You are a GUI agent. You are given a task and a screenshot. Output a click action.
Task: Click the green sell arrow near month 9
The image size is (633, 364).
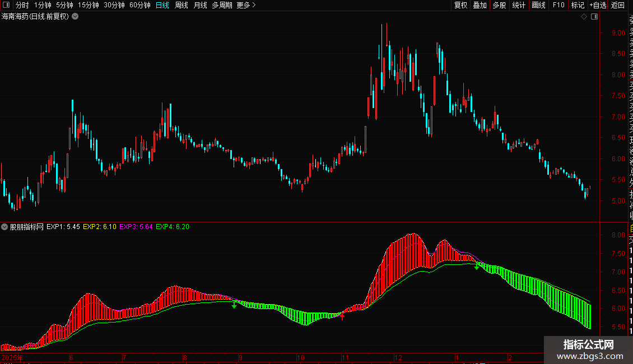[x=234, y=305]
